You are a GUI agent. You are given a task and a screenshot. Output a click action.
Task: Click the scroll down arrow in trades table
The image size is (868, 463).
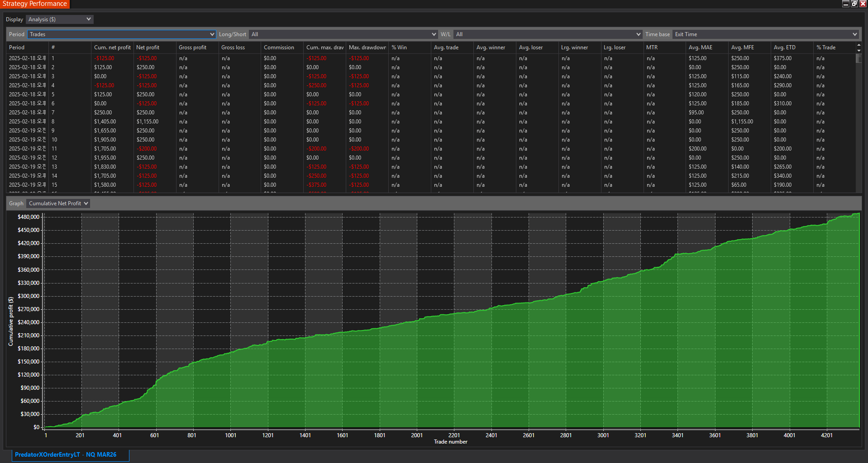[858, 50]
